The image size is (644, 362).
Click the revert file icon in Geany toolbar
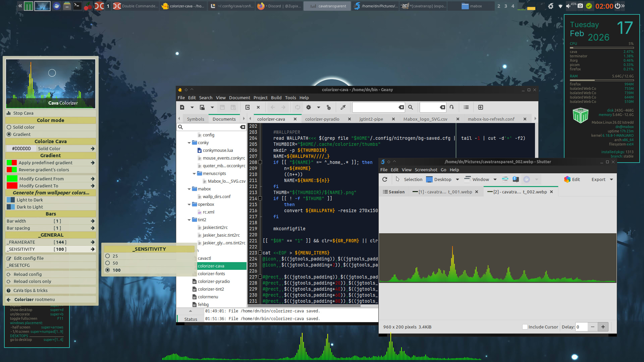(248, 107)
